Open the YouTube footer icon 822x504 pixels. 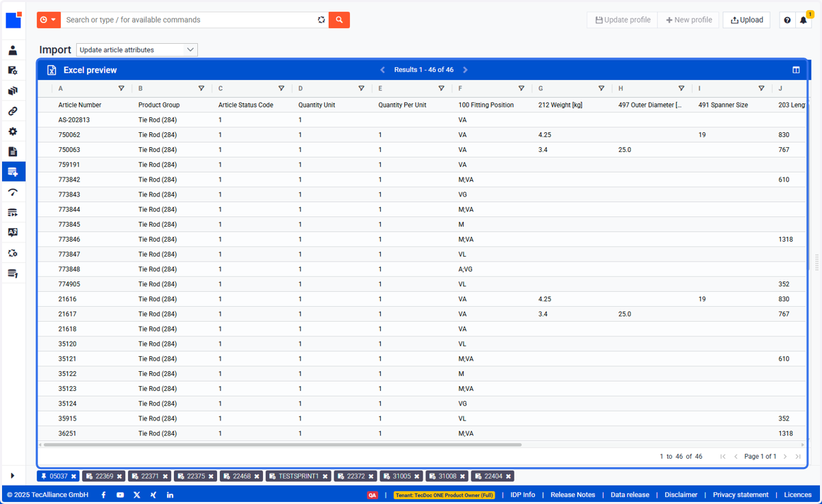[121, 495]
